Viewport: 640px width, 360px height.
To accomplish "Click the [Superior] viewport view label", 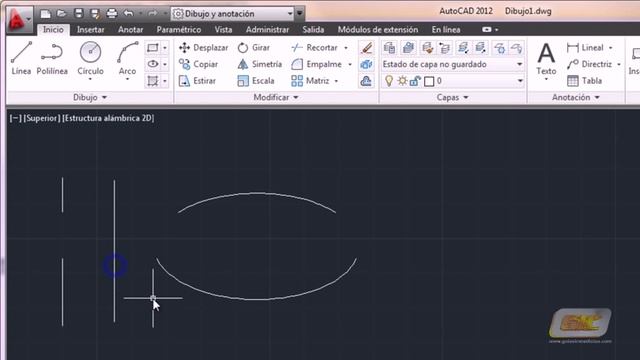I will [42, 118].
